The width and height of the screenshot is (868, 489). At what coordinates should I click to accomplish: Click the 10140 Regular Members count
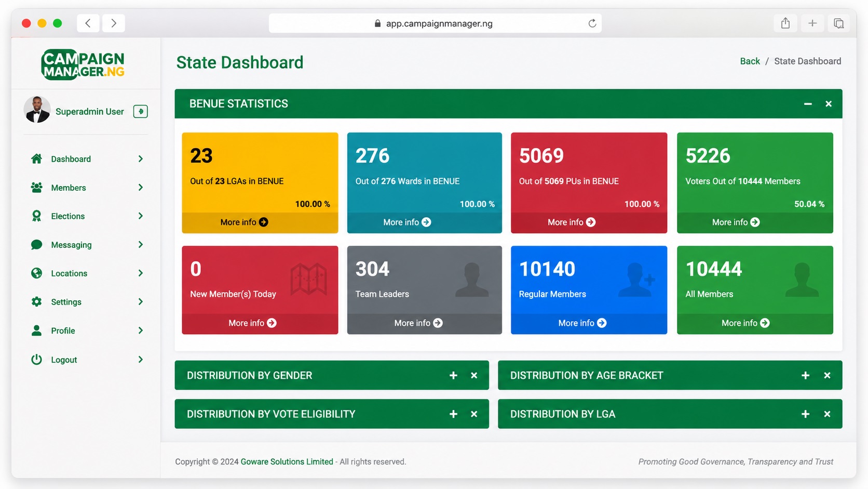pyautogui.click(x=547, y=269)
